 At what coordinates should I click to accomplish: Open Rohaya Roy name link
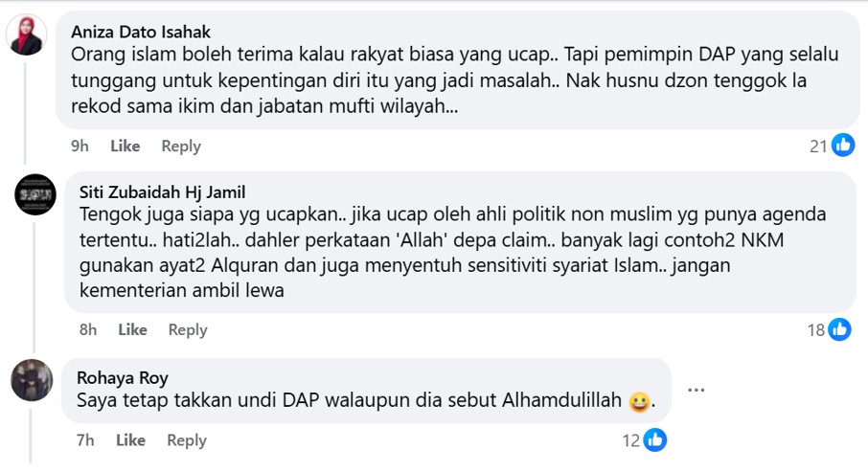coord(123,378)
